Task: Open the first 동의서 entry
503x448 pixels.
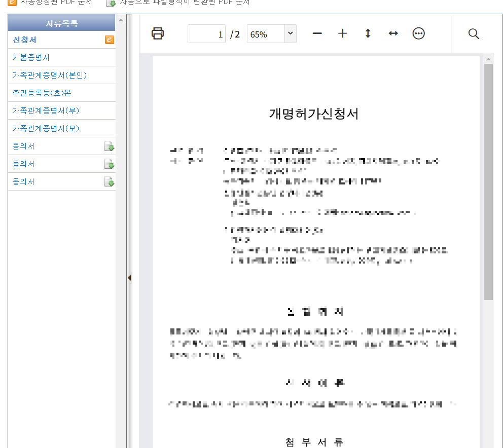Action: (x=23, y=146)
